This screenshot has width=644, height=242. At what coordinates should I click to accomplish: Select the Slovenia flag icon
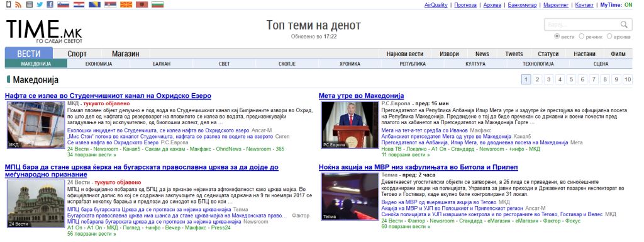click(x=64, y=4)
